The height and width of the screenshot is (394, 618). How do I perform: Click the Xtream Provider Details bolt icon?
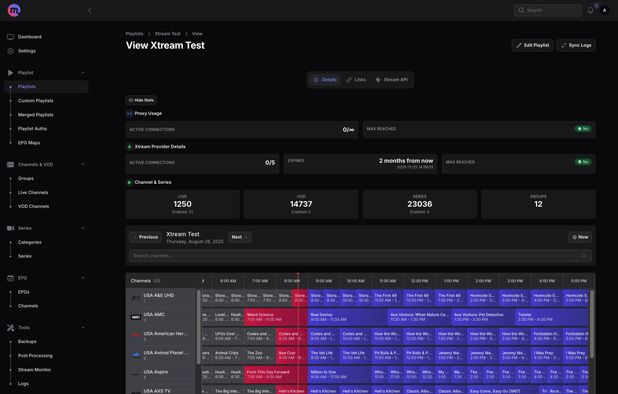click(129, 147)
